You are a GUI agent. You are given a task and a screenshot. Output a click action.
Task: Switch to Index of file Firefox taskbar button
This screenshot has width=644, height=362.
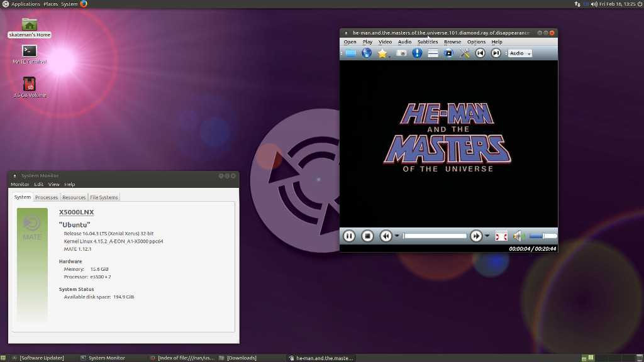pyautogui.click(x=182, y=358)
